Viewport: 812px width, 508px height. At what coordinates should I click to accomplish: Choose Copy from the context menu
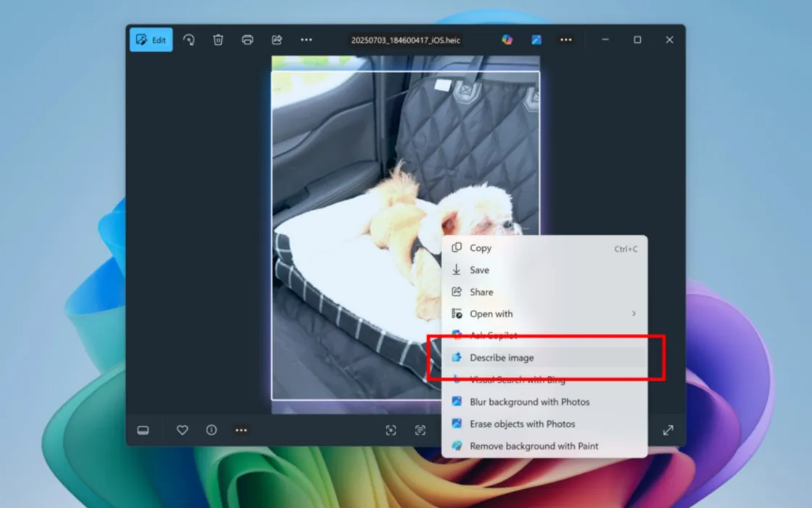[x=544, y=248]
